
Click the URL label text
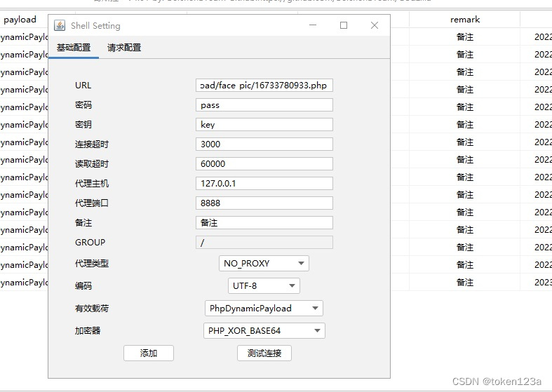point(83,85)
